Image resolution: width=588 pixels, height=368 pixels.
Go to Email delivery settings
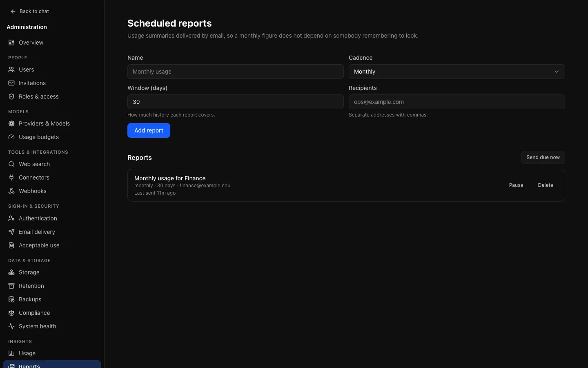tap(52, 232)
